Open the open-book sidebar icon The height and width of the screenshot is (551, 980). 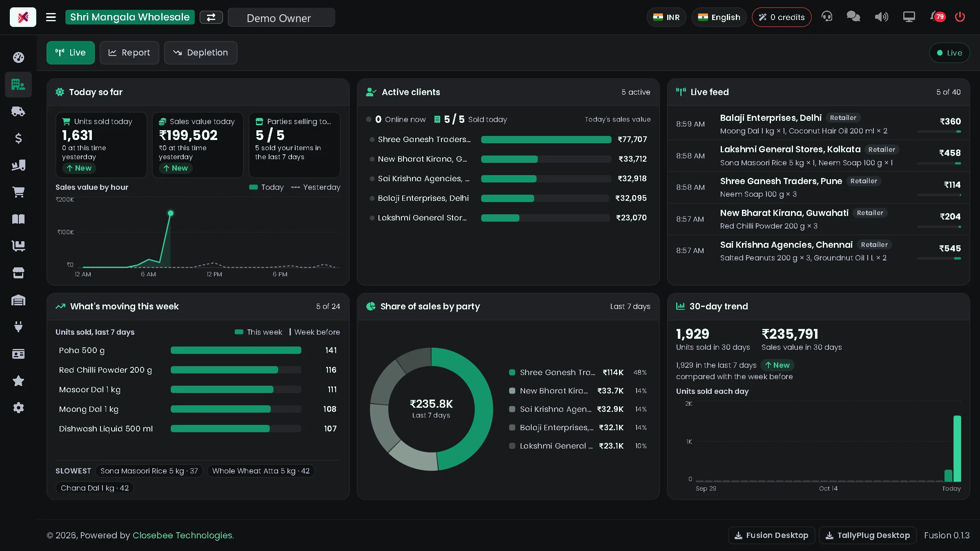pos(18,219)
